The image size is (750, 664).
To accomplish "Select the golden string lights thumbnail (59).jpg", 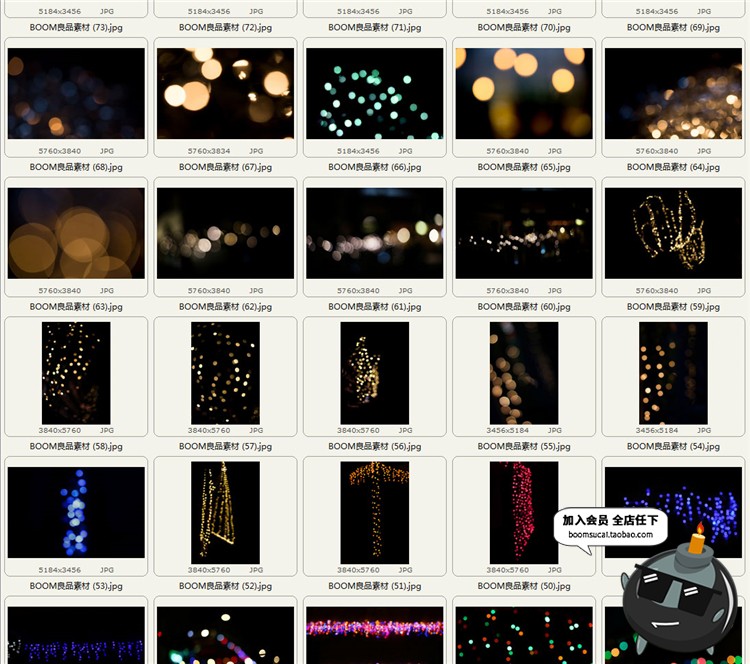I will [673, 233].
